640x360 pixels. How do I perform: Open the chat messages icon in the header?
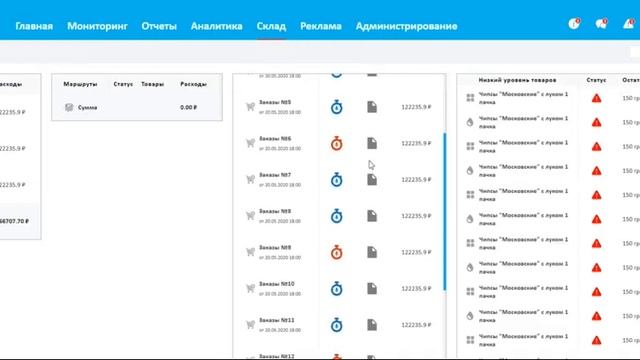[x=601, y=24]
